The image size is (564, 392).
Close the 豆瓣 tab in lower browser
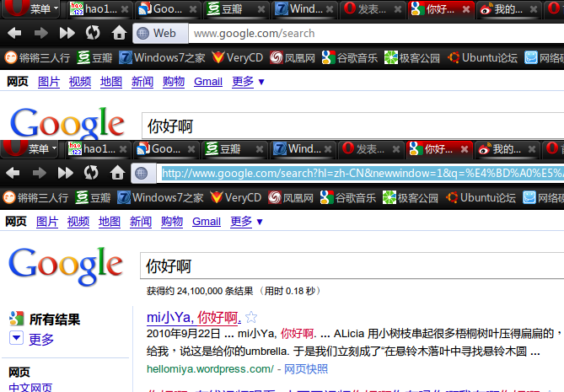tap(260, 149)
